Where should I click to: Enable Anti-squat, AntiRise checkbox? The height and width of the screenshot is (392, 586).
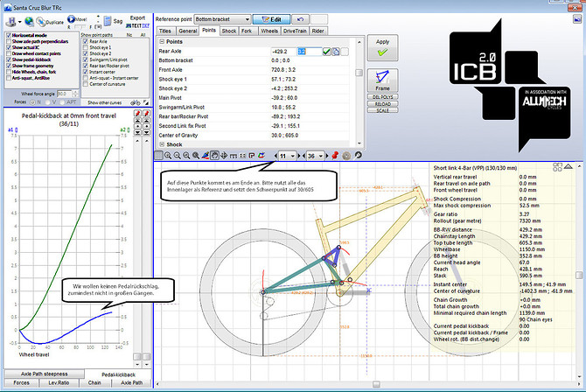point(9,78)
